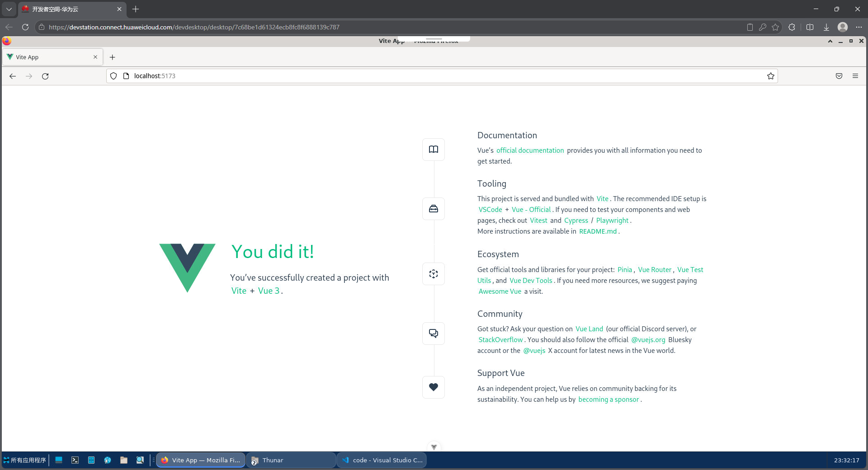Reload the localhost page in Firefox
868x470 pixels.
45,76
